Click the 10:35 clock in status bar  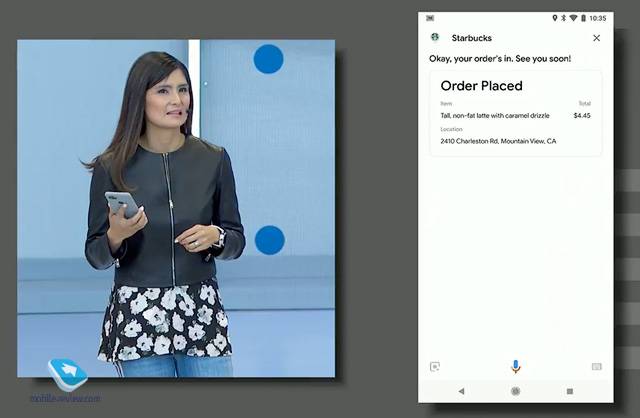point(598,18)
